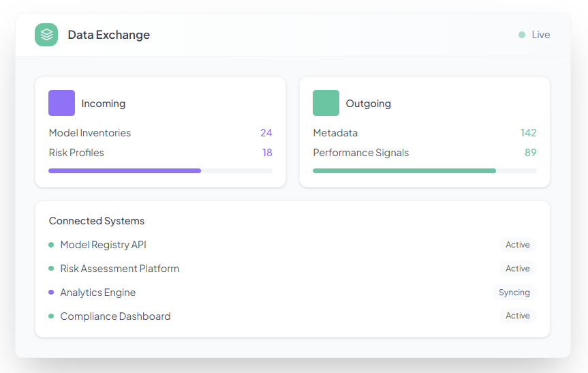Click the Syncing badge for Analytics Engine
Image resolution: width=588 pixels, height=373 pixels.
pyautogui.click(x=514, y=293)
